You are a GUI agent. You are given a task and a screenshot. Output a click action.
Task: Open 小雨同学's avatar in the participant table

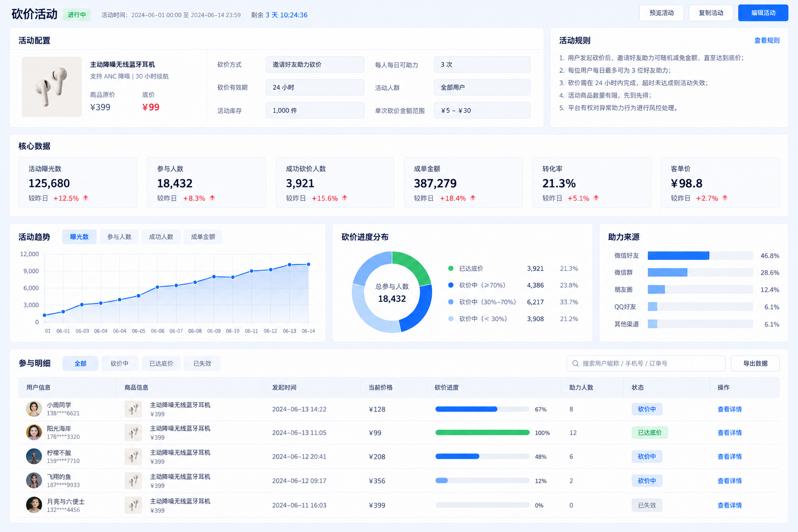coord(34,409)
